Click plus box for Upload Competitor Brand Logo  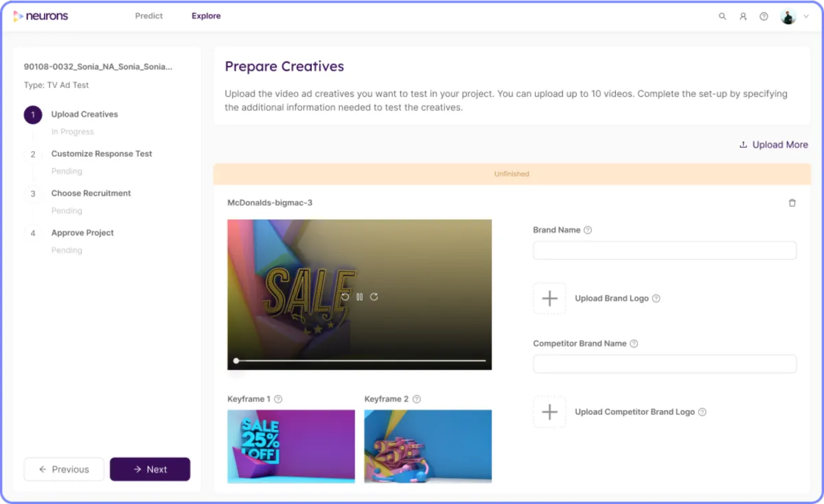coord(550,412)
